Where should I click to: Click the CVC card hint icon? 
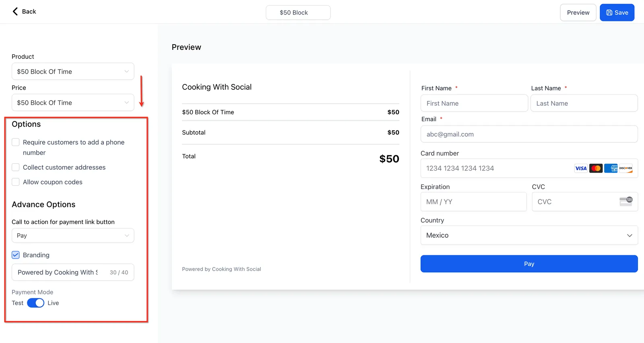[626, 201]
